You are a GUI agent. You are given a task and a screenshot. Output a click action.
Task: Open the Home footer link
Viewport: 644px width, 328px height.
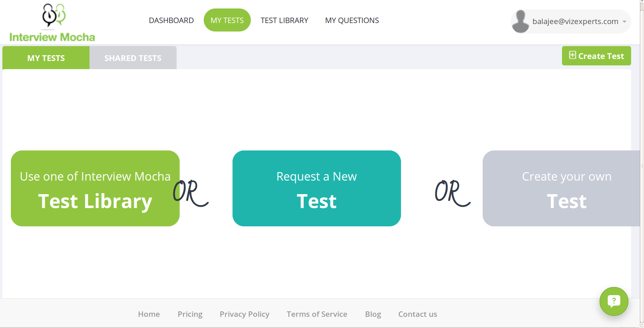(x=149, y=314)
